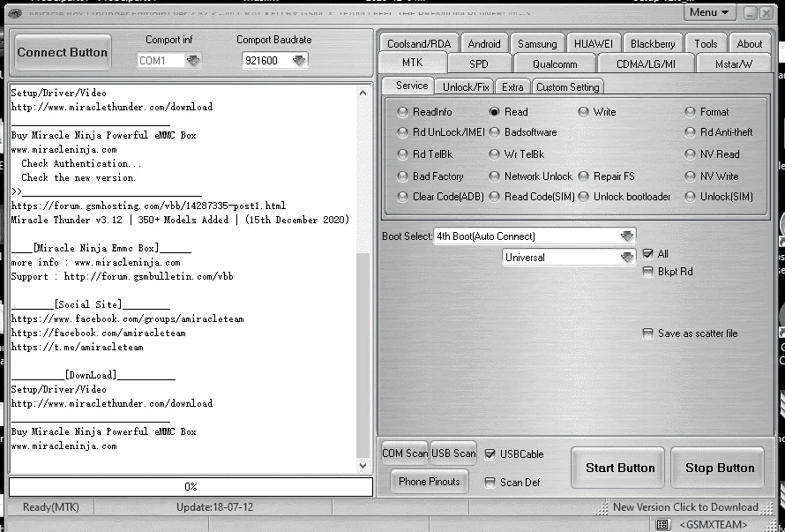Select the SPD tab

pos(479,64)
